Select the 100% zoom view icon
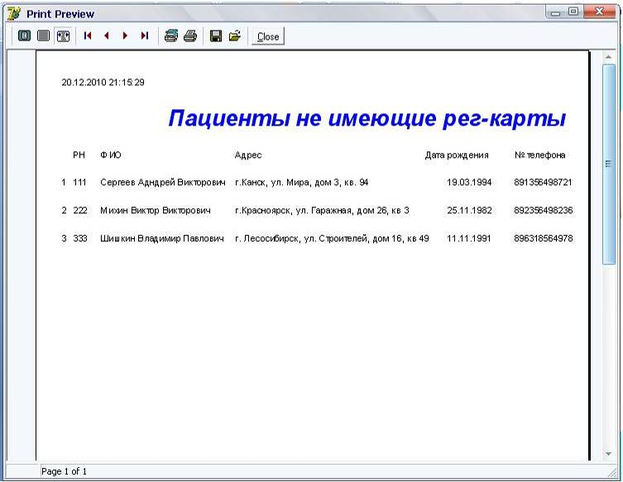 (x=43, y=36)
